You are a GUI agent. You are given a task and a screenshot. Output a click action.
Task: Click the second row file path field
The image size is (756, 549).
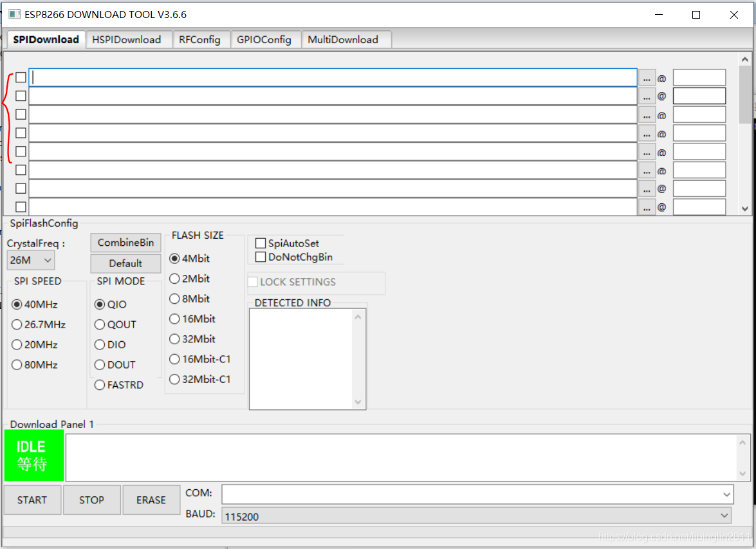(333, 96)
